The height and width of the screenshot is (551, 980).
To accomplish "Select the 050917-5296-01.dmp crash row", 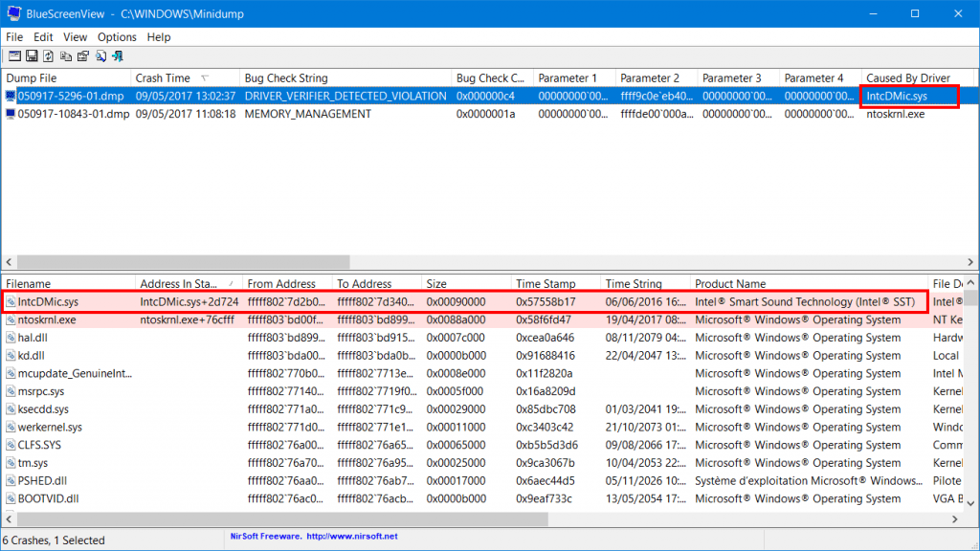I will tap(487, 97).
